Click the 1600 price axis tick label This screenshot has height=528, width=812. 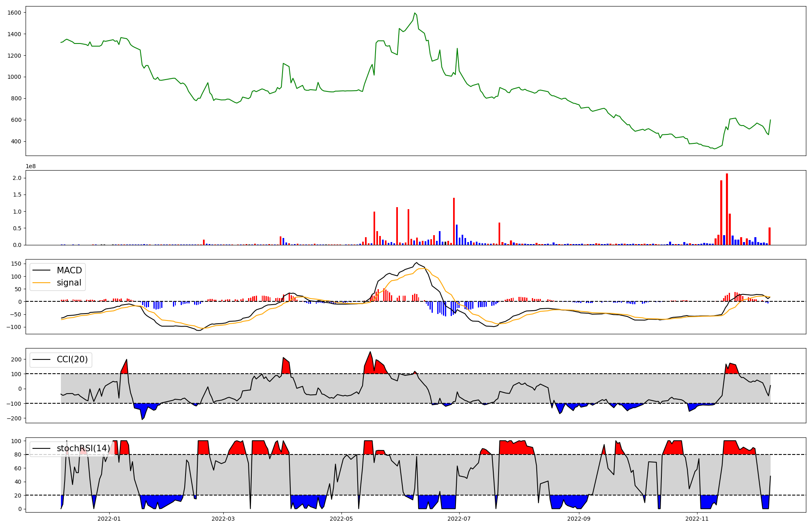(14, 13)
